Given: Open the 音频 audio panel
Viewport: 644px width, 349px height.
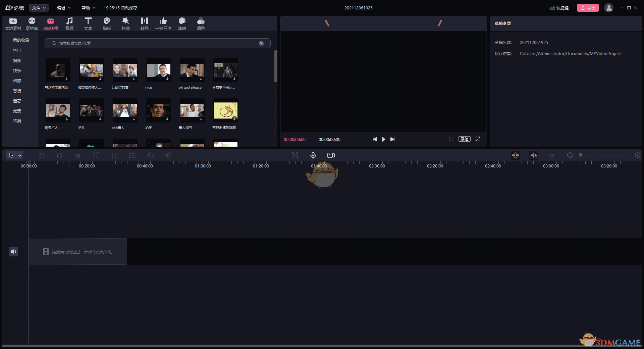Looking at the screenshot, I should click(x=69, y=23).
